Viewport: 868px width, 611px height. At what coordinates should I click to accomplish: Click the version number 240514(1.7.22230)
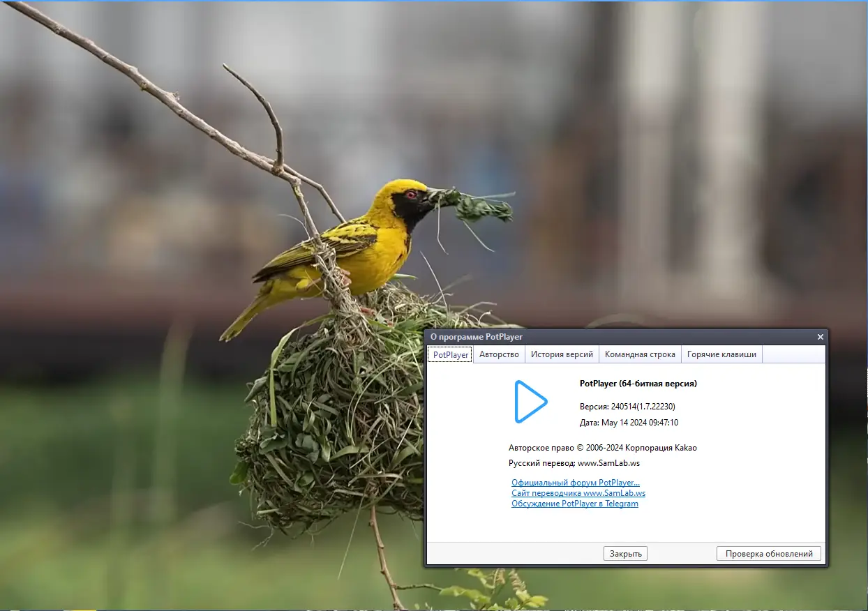[x=627, y=406]
